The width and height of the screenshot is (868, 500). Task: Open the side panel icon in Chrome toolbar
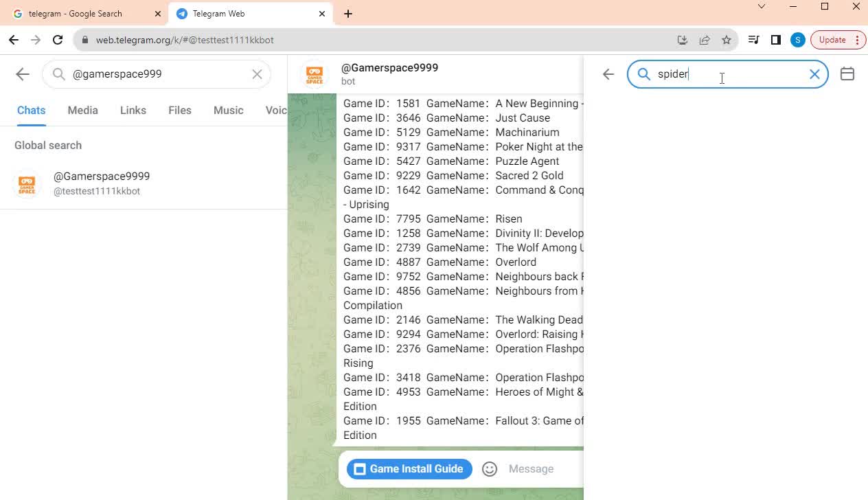[775, 40]
